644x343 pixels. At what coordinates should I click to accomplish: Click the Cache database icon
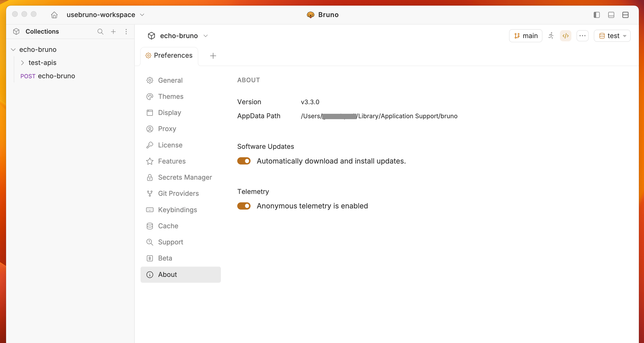(150, 226)
